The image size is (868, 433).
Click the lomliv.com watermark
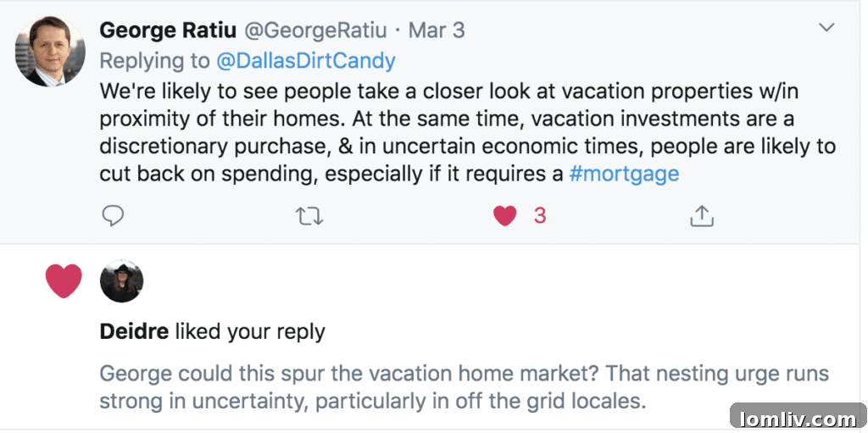point(798,418)
